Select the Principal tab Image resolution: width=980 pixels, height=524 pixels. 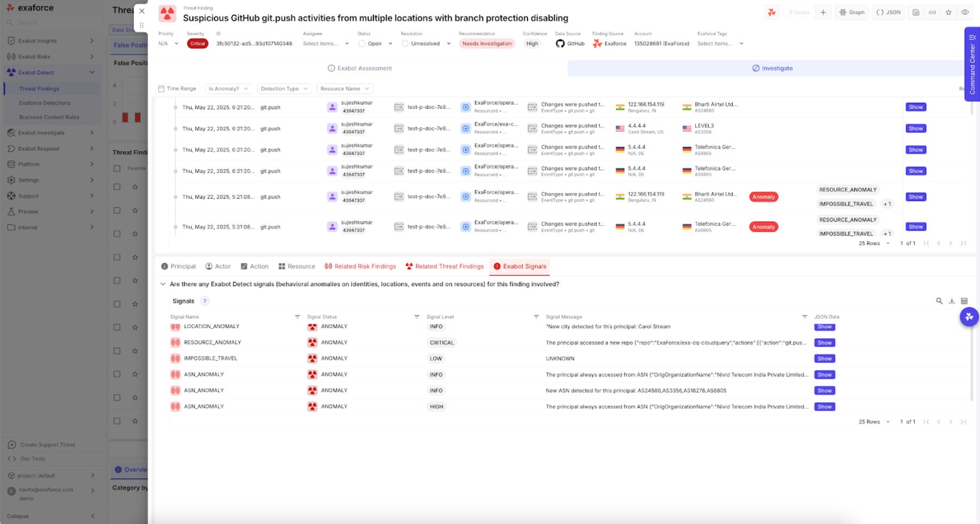(178, 266)
